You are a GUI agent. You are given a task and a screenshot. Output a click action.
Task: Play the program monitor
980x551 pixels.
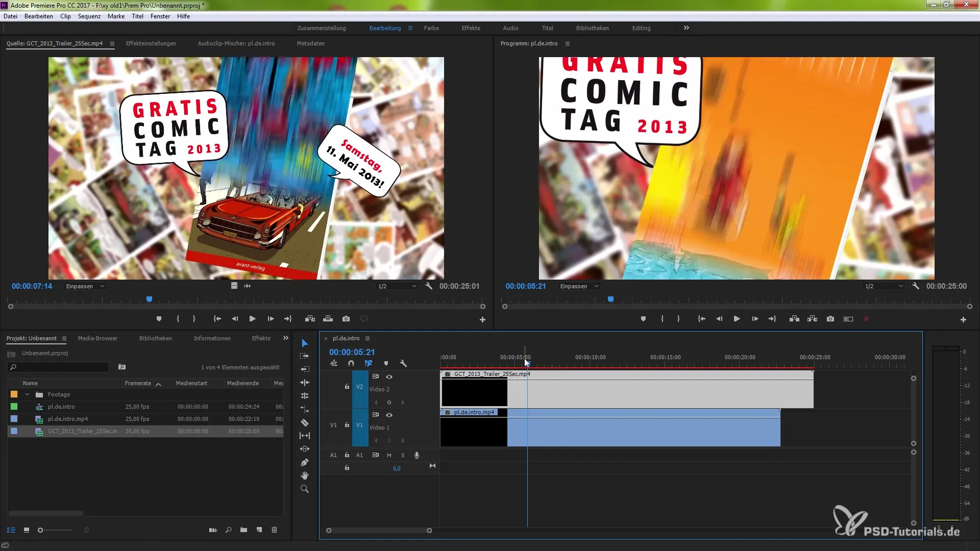[737, 319]
